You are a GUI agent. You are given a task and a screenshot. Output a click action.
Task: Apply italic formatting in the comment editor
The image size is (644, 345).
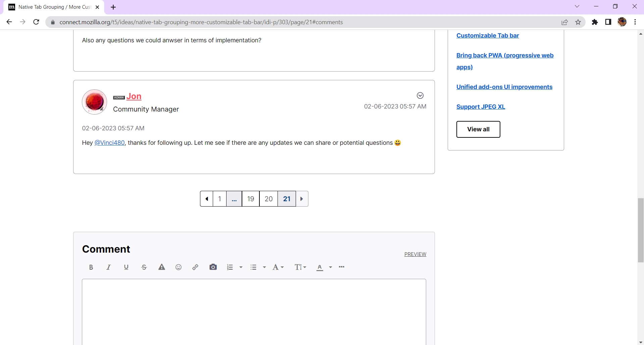click(x=108, y=267)
